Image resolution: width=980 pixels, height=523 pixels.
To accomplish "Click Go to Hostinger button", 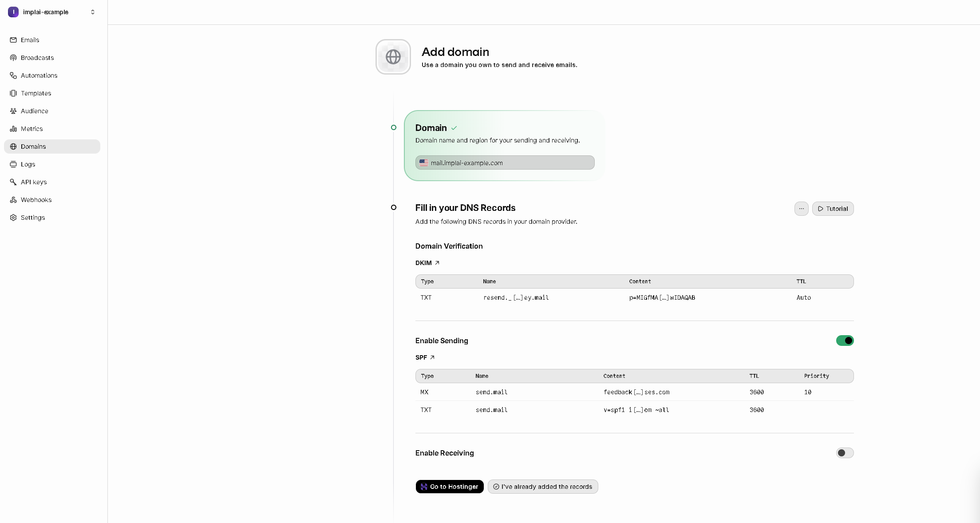I will [450, 487].
